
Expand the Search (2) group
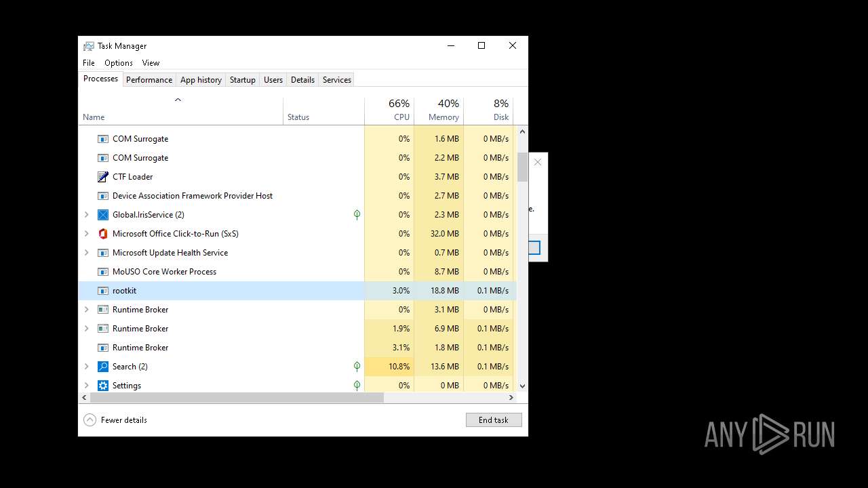click(86, 367)
